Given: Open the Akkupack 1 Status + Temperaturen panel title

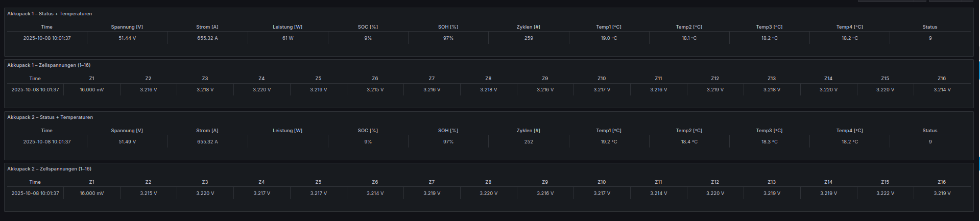Looking at the screenshot, I should pyautogui.click(x=50, y=14).
